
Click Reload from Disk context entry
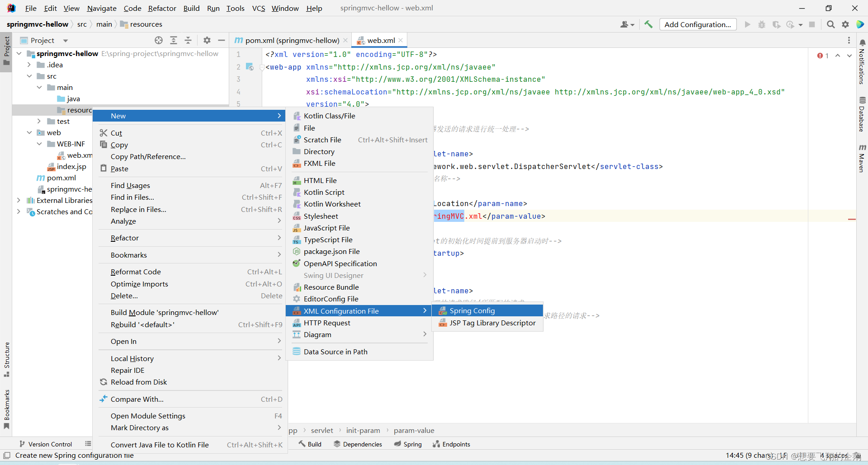tap(190, 382)
